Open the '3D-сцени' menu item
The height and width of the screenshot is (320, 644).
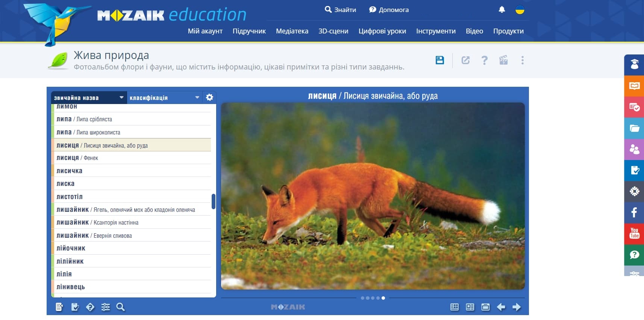pyautogui.click(x=333, y=31)
